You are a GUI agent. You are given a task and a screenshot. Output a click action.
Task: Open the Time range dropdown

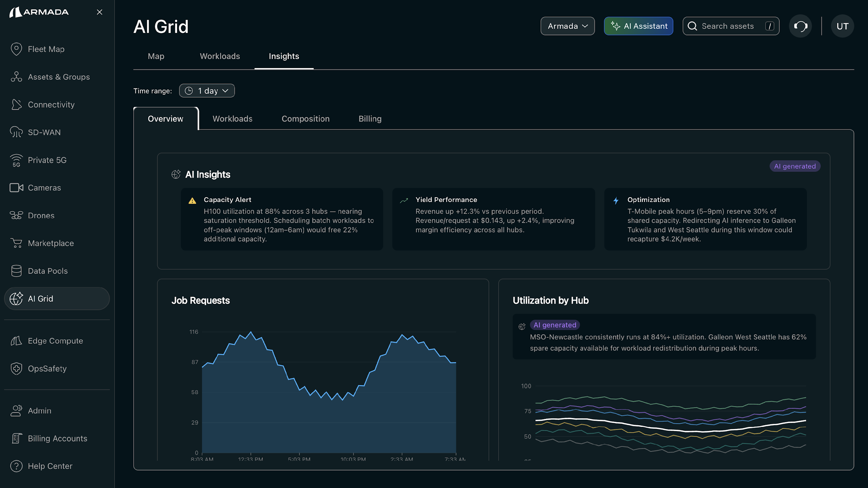tap(207, 91)
